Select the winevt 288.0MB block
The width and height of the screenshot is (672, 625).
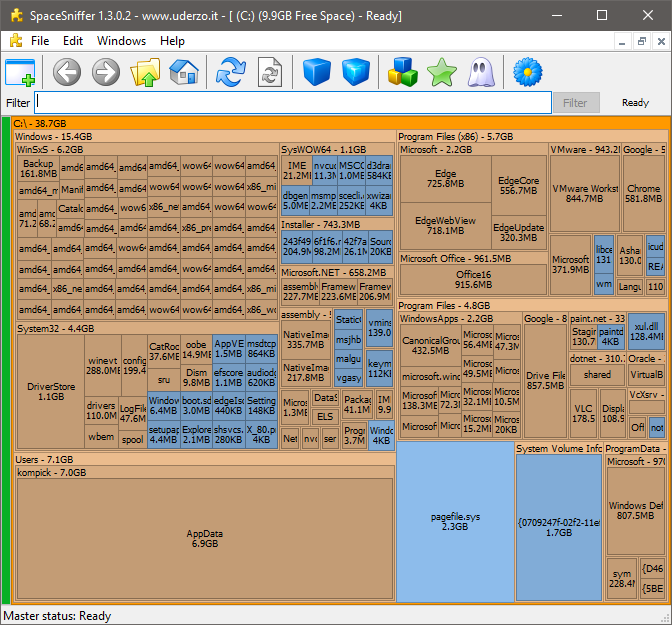[103, 366]
